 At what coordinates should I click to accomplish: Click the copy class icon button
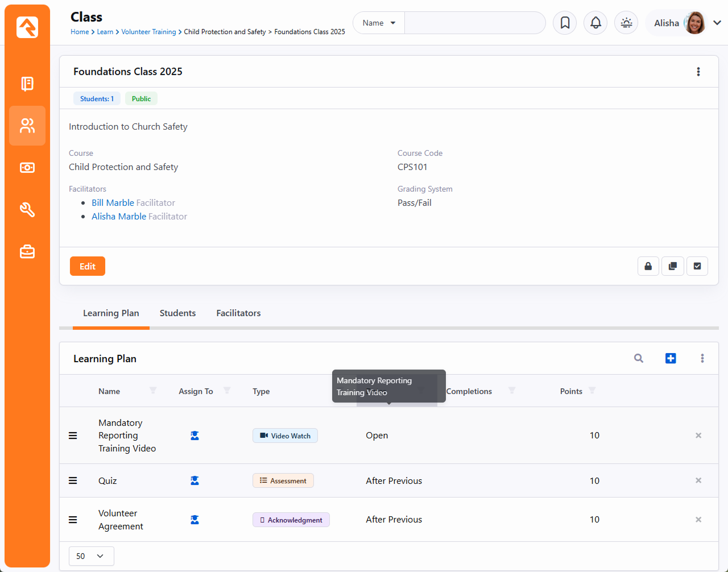click(672, 266)
